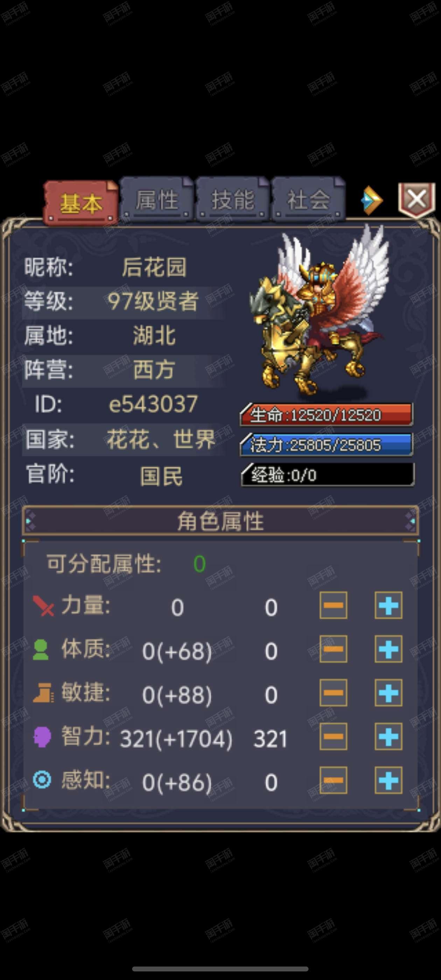Decrease 敏捷 with the minus icon
The image size is (441, 980).
pos(333,693)
